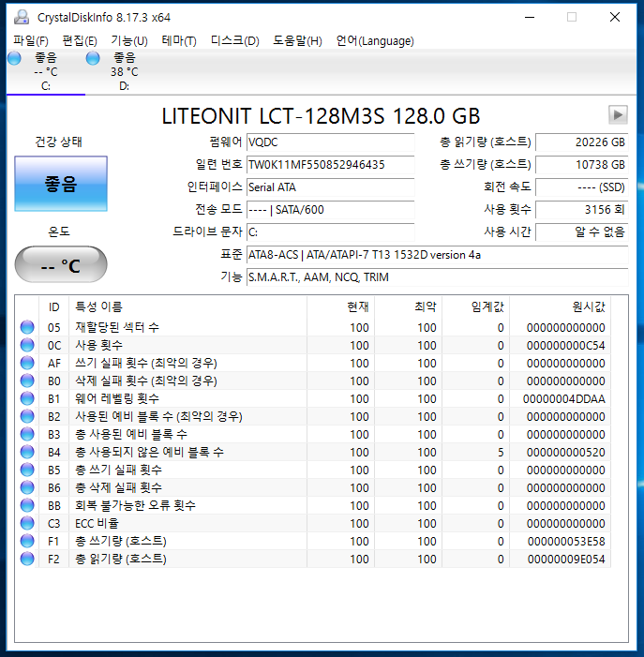
Task: Open the 언어(Language) menu
Action: pyautogui.click(x=375, y=40)
